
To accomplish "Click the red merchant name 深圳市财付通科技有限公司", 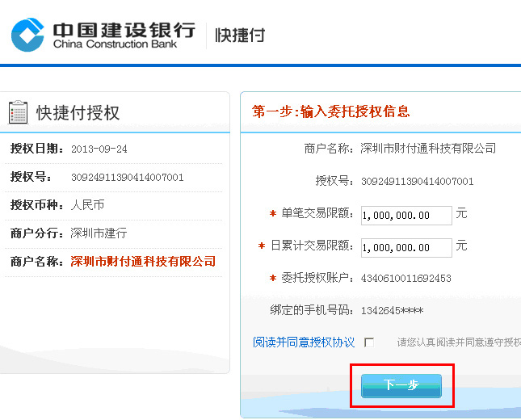I will coord(143,261).
